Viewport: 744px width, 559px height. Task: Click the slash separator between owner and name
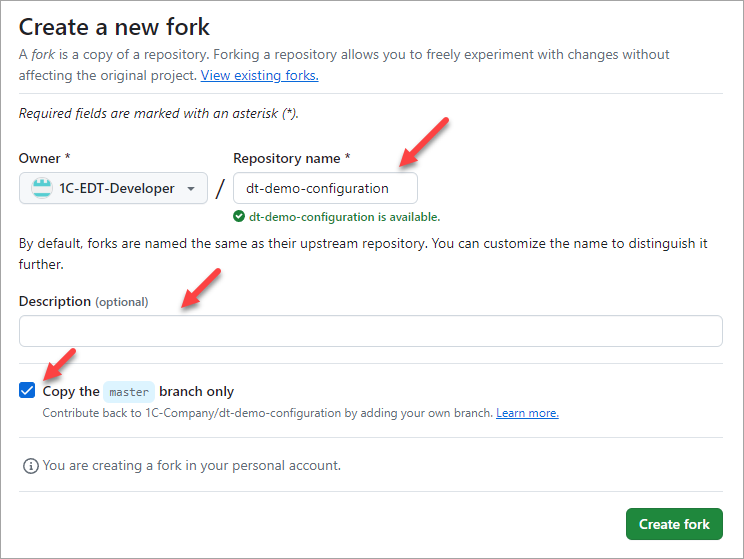220,189
